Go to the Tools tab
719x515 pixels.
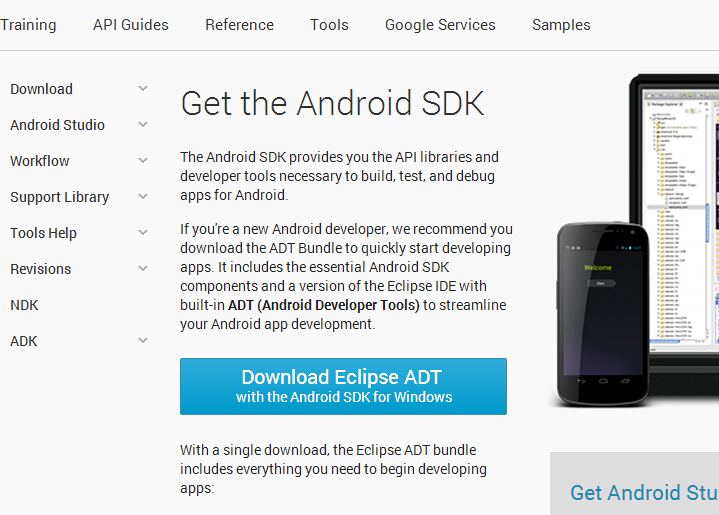(x=329, y=25)
